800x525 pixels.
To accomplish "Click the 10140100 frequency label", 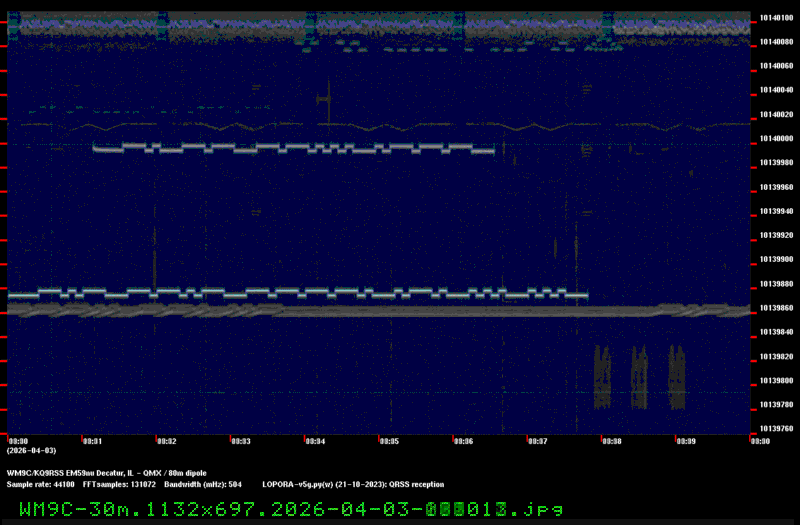I will [x=776, y=18].
